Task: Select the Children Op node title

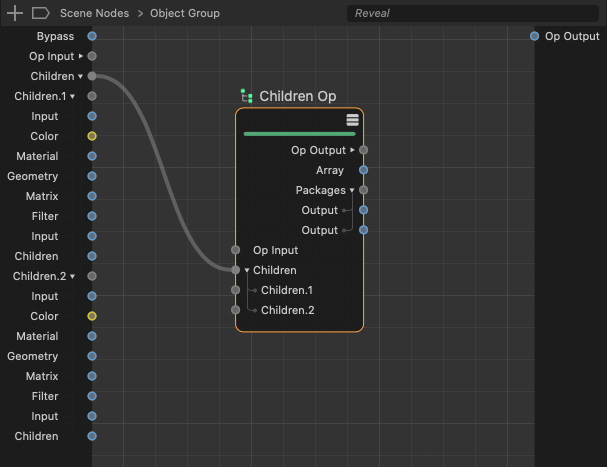Action: click(297, 96)
